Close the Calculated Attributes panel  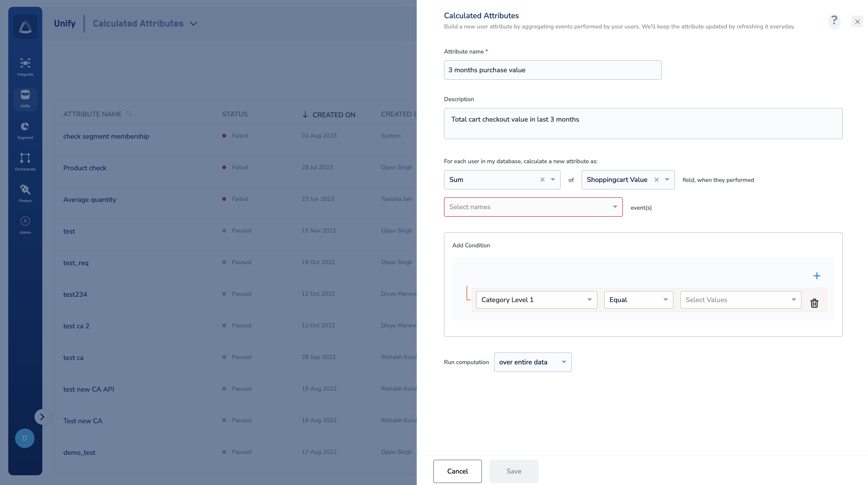(857, 22)
